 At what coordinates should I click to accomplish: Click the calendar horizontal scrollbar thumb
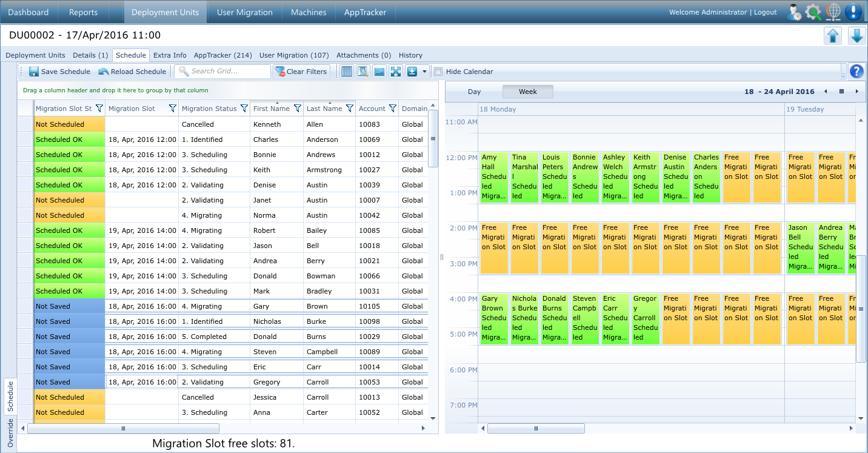[536, 428]
